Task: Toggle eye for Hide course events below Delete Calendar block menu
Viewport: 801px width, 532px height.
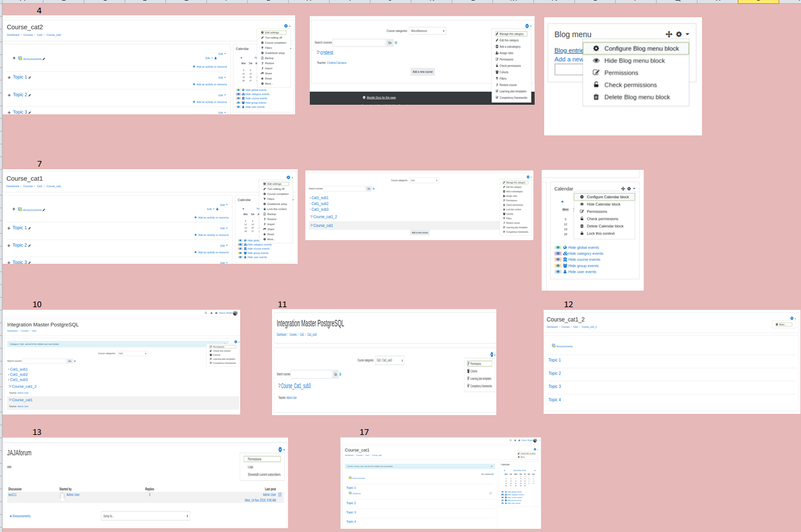Action: click(558, 259)
